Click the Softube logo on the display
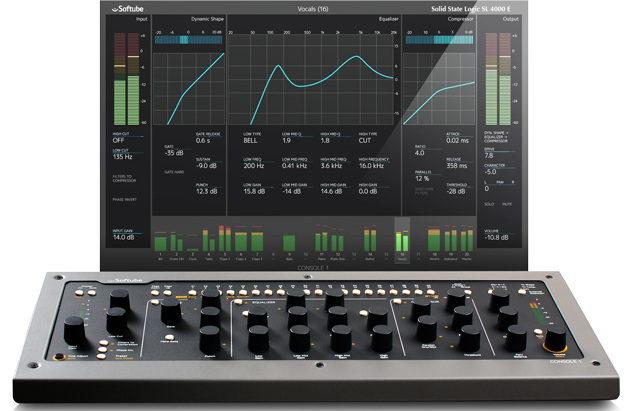Screen dimensions: 630x411 (x=127, y=9)
